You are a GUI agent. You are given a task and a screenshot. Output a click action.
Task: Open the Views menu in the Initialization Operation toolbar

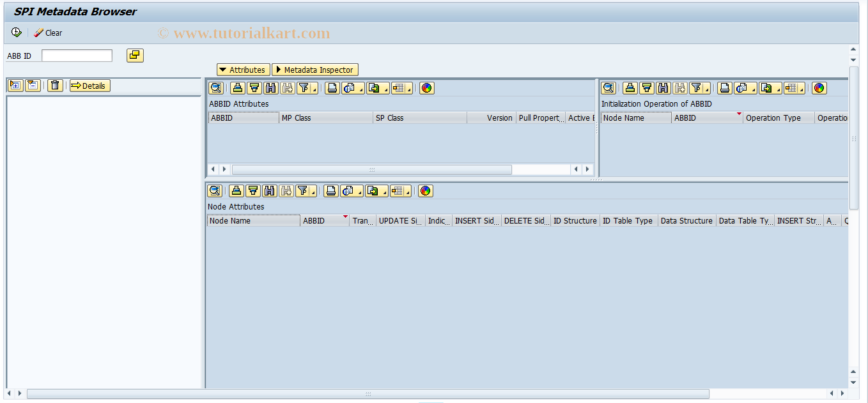745,88
